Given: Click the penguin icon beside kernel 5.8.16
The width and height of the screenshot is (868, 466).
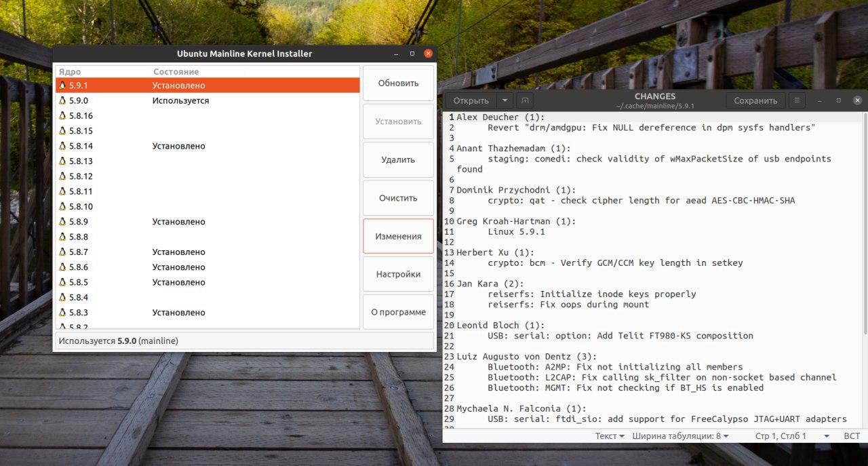Looking at the screenshot, I should point(62,116).
